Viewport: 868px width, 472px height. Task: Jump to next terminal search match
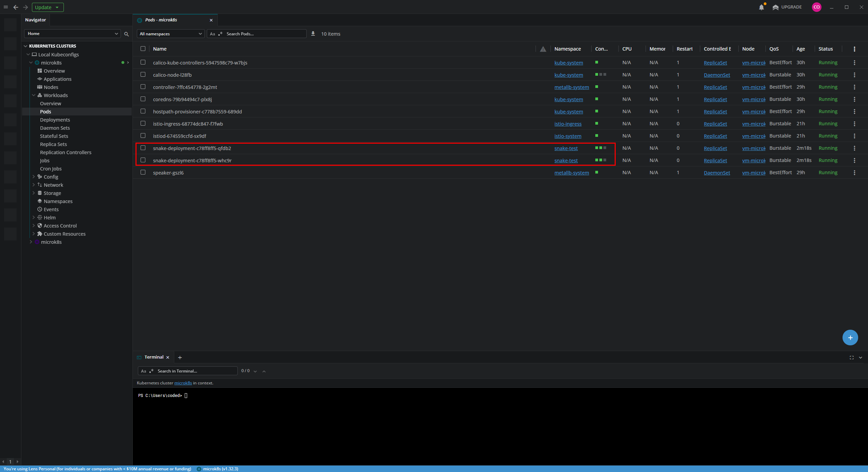pos(255,371)
